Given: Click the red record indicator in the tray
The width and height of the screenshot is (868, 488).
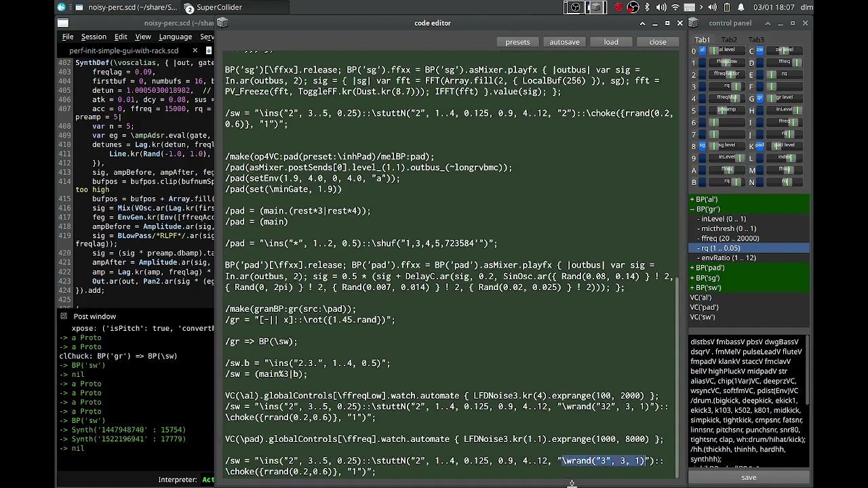Looking at the screenshot, I should [618, 7].
